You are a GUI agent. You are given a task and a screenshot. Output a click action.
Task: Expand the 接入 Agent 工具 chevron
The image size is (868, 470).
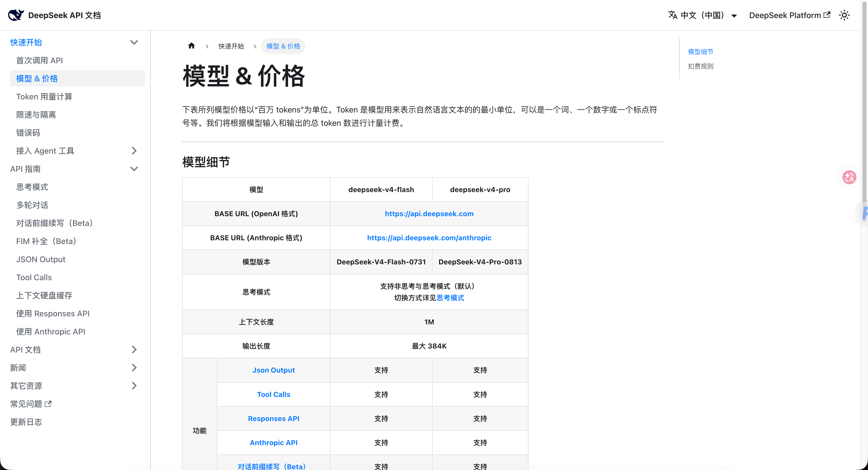pos(134,151)
